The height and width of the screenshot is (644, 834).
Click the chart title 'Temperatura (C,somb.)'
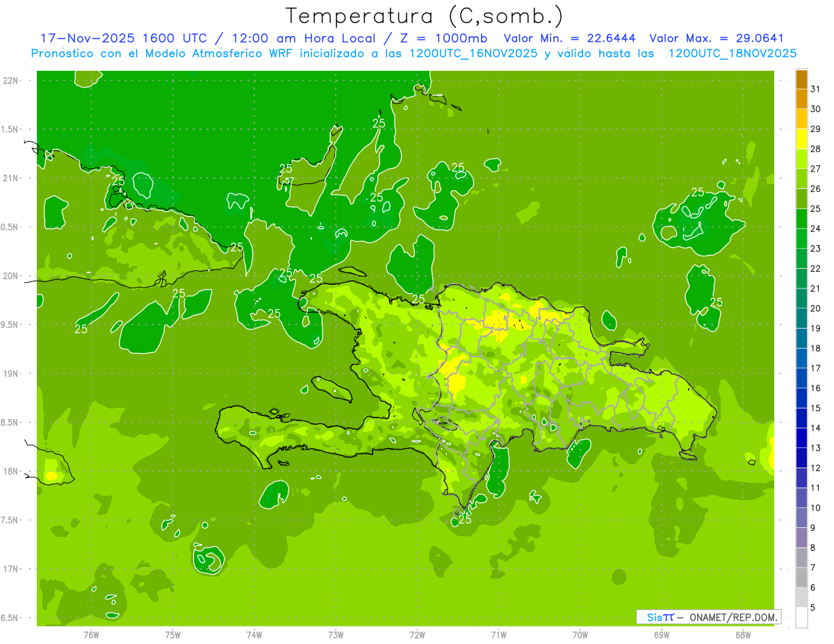[x=424, y=16]
